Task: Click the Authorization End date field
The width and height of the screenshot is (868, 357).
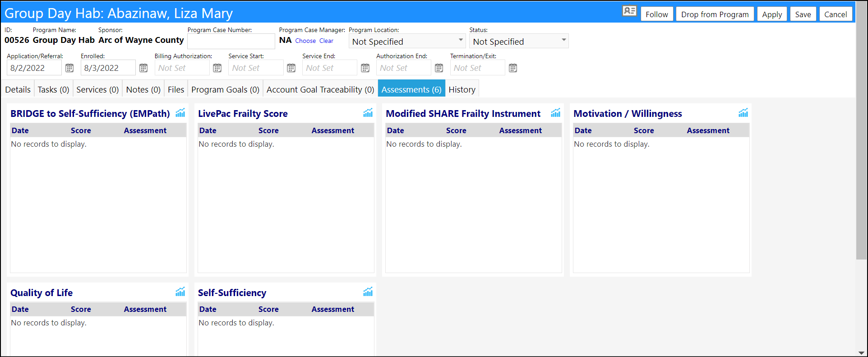Action: click(404, 68)
